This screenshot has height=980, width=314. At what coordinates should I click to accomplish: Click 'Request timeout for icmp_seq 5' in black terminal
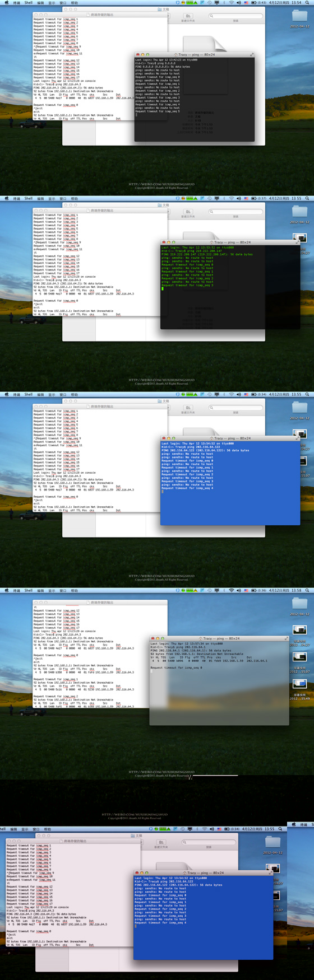[x=158, y=111]
